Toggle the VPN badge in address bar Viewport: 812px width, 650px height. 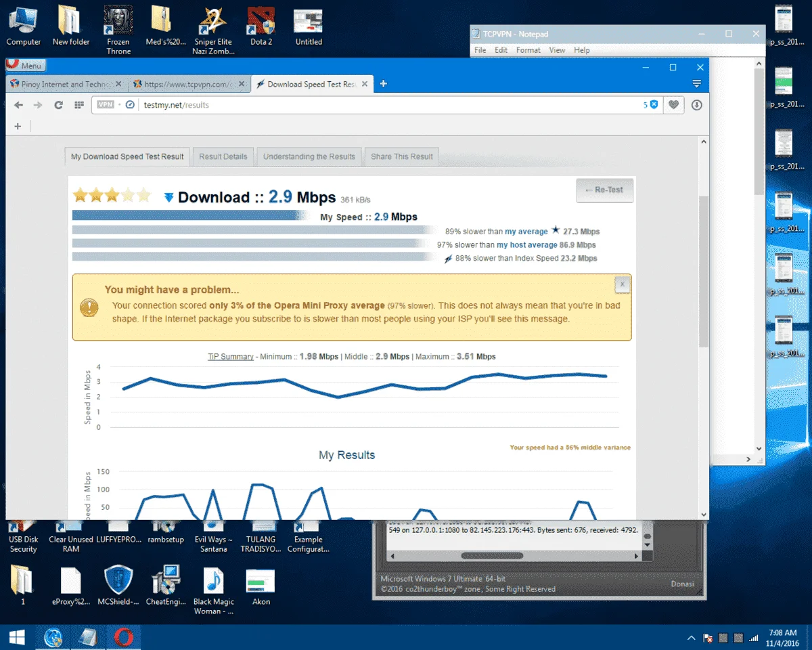coord(105,105)
